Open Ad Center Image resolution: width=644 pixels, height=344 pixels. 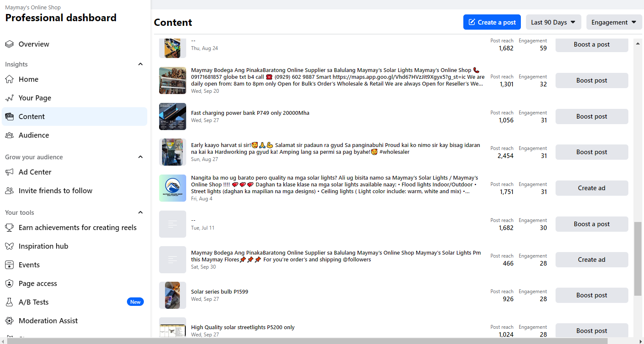tap(74, 172)
